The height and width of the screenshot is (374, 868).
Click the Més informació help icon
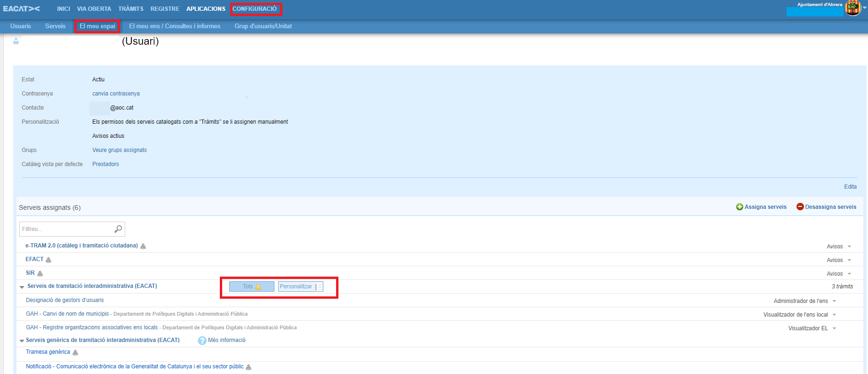(x=202, y=341)
